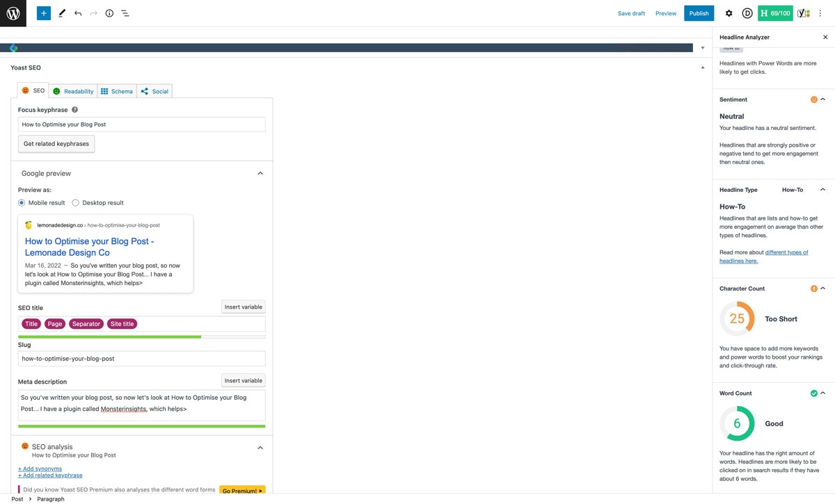Click the Go Premium button
835x504 pixels.
tap(242, 491)
